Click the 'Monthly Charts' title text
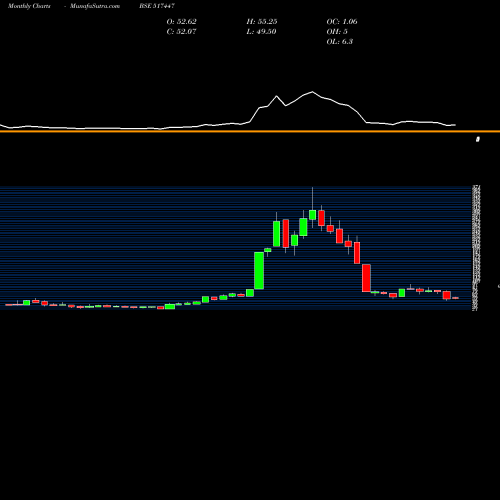500x500 pixels. click(29, 6)
